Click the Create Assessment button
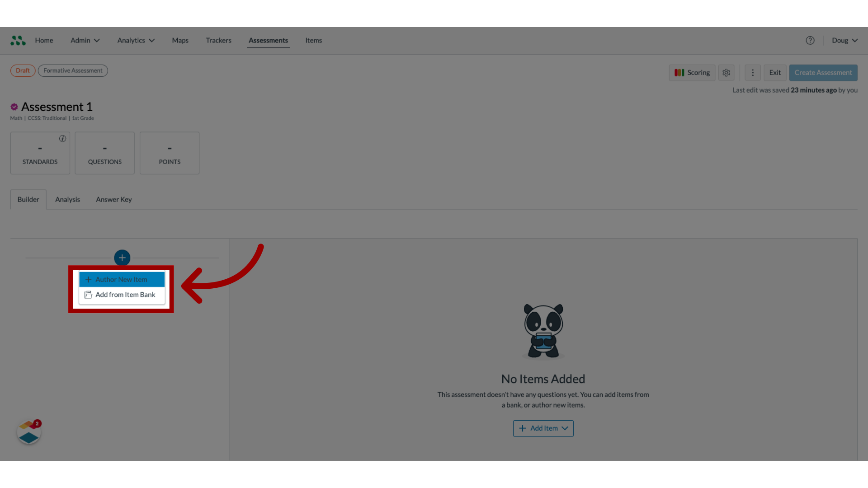 (823, 72)
